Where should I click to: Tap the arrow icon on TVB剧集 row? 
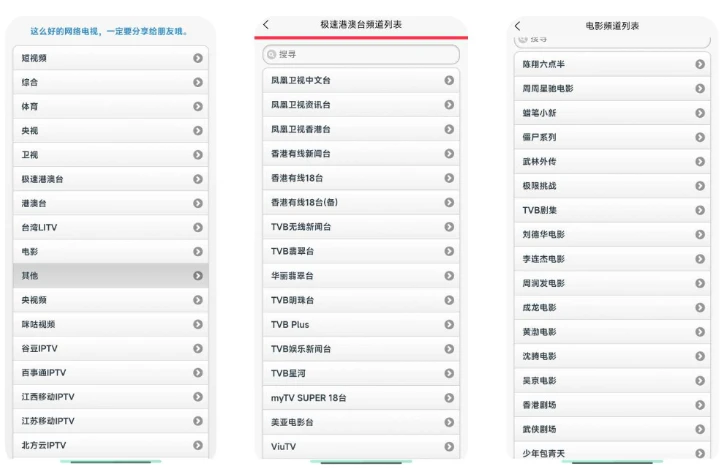(x=701, y=210)
